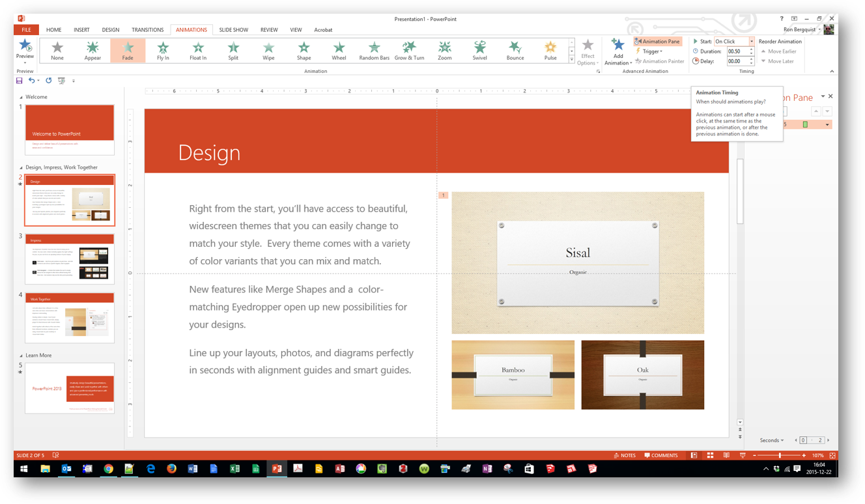Switch to Normal view in status bar

tap(694, 455)
